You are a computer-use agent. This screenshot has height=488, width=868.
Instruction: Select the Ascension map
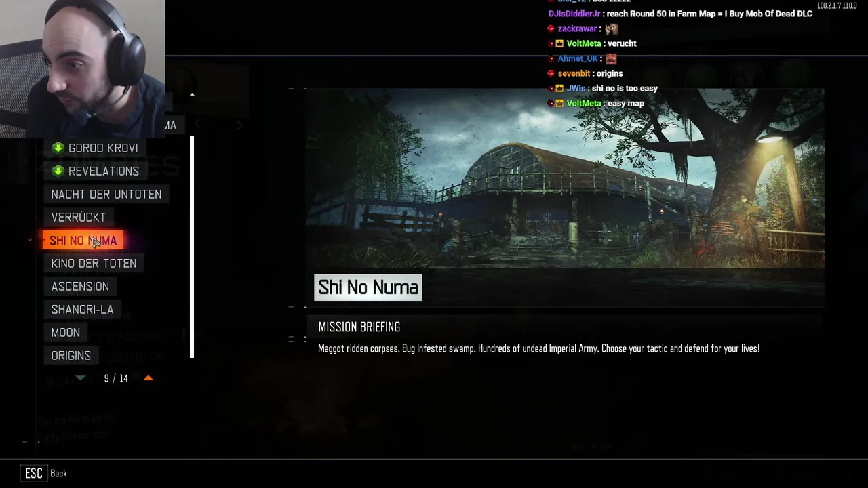(x=80, y=286)
